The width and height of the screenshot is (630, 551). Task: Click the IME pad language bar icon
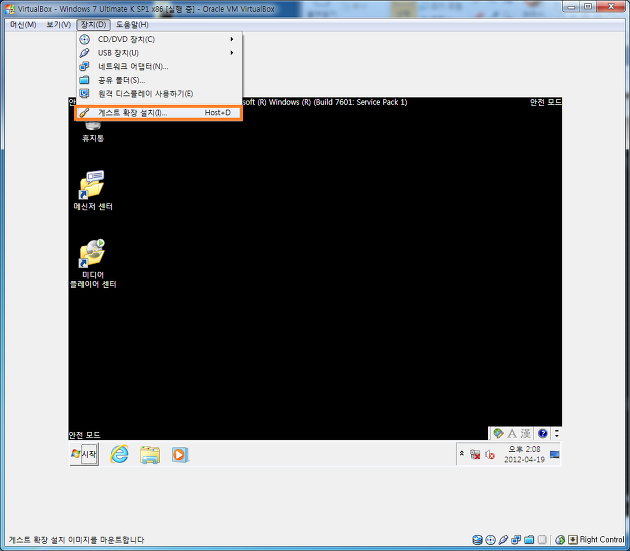(498, 433)
